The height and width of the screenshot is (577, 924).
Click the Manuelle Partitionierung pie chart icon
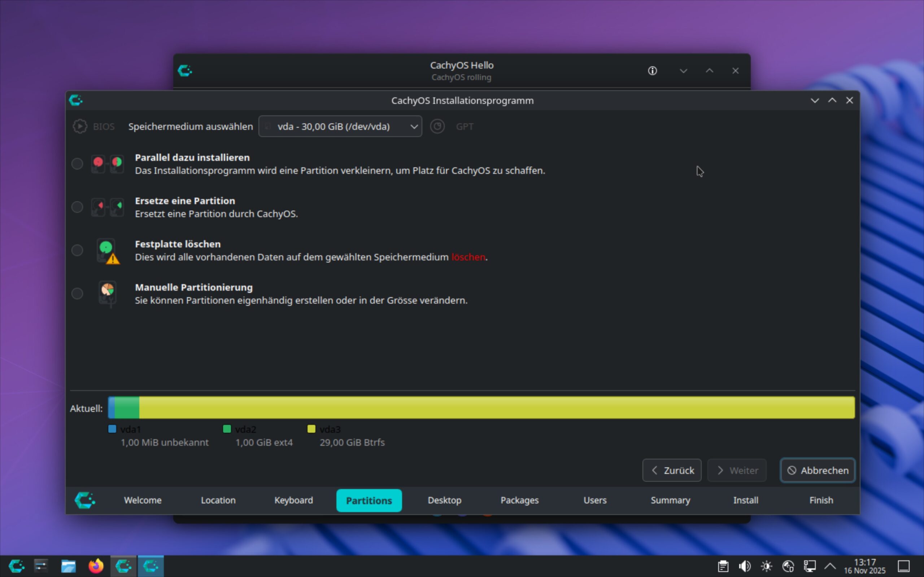[107, 293]
